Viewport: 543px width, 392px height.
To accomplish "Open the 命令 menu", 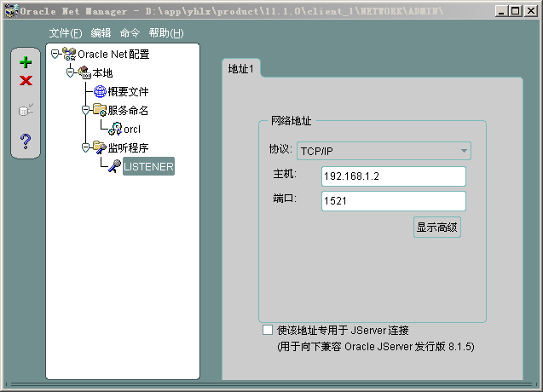I will coord(130,33).
